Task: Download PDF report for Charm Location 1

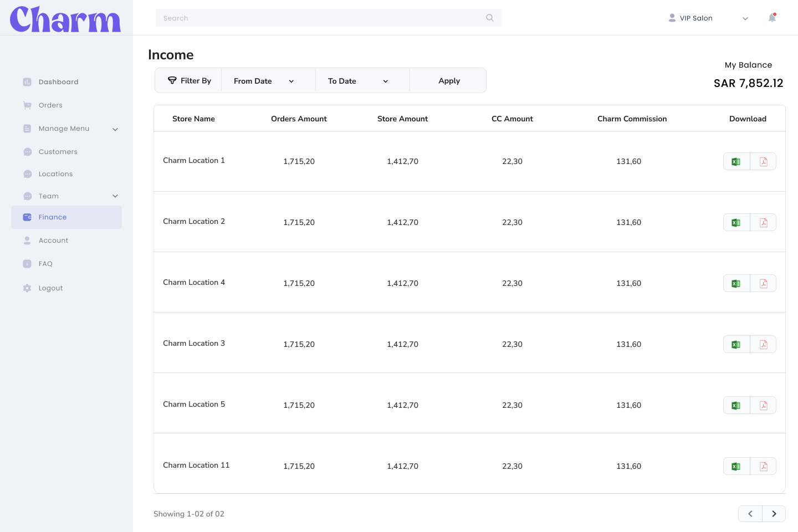Action: (x=763, y=161)
